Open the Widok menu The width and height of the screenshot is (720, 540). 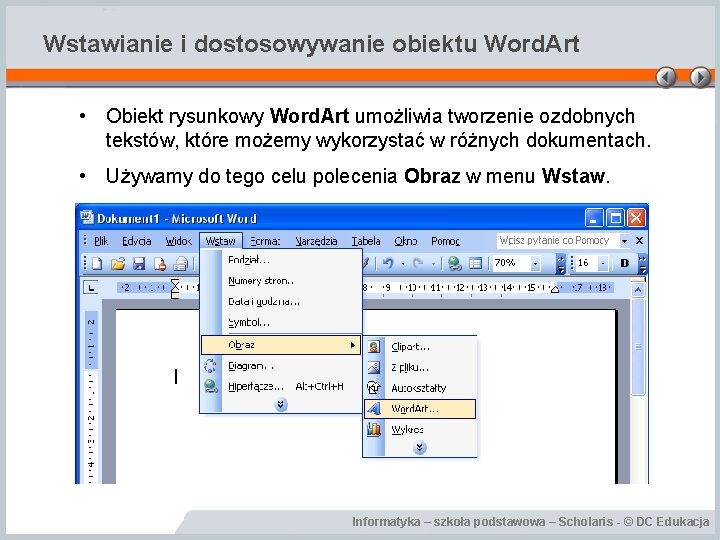tap(179, 241)
